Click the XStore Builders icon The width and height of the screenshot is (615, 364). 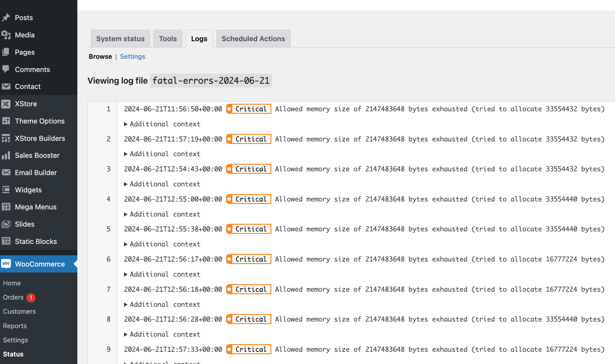[x=6, y=138]
